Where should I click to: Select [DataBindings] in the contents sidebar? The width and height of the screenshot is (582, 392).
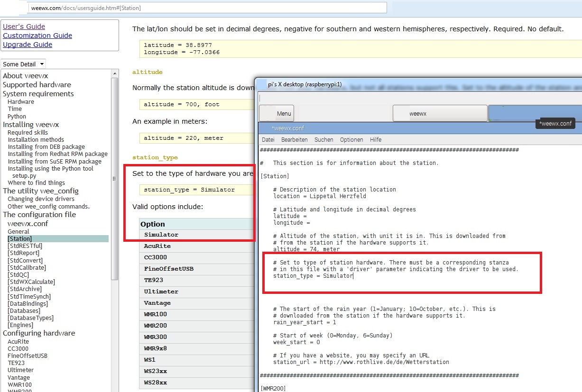click(28, 303)
